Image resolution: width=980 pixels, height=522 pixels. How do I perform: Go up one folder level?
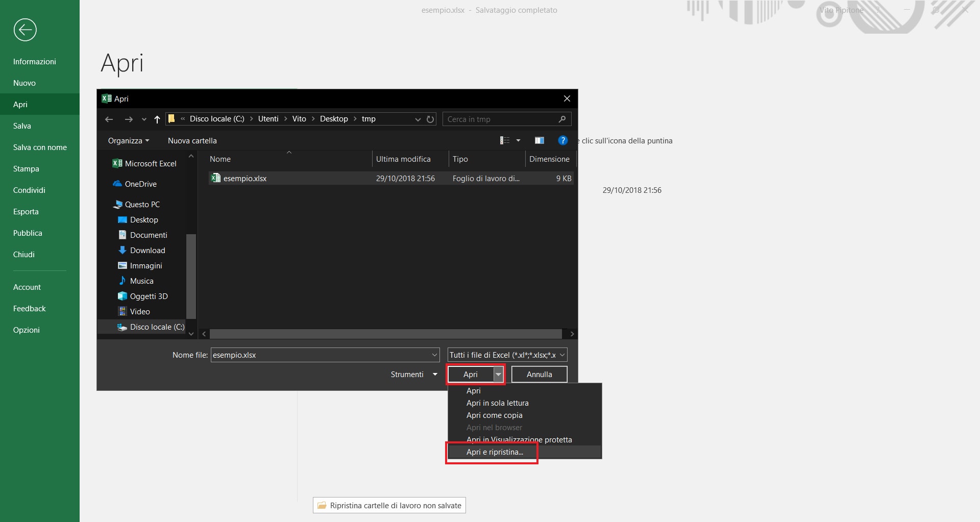(x=157, y=119)
